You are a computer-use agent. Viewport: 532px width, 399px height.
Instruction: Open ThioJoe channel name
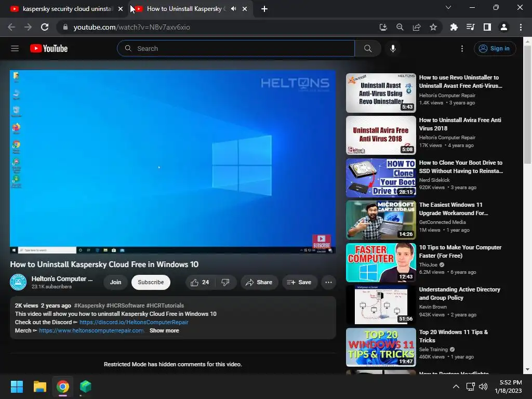click(428, 264)
